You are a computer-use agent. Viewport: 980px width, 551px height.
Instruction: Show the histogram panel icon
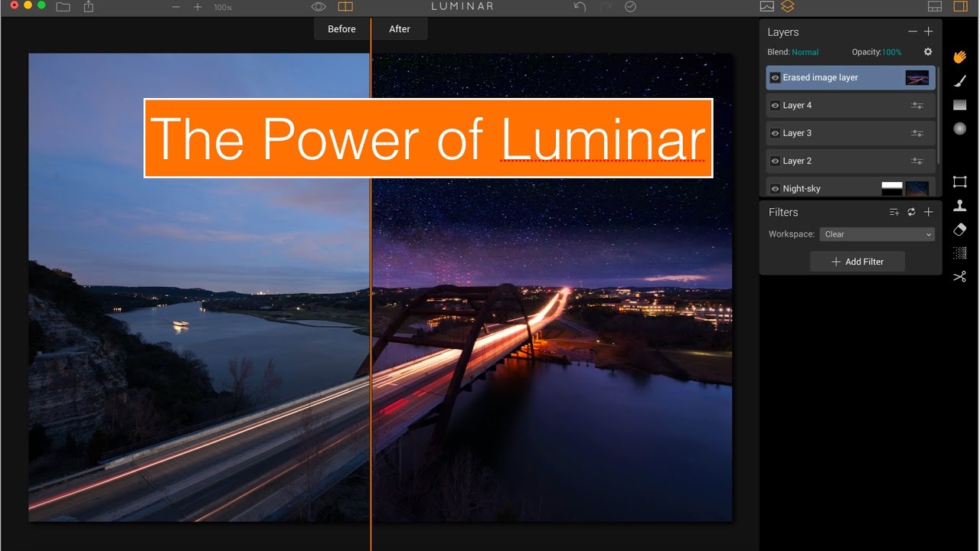coord(767,6)
